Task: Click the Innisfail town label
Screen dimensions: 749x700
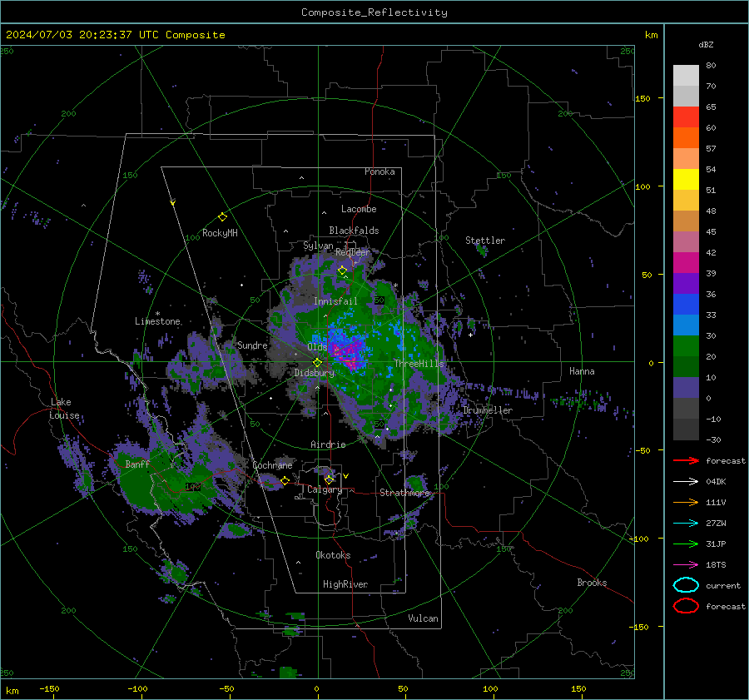Action: click(335, 301)
